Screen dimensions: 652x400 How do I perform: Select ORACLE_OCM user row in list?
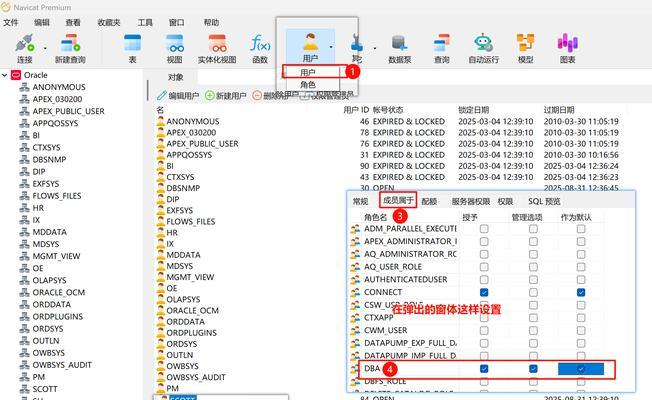(192, 311)
